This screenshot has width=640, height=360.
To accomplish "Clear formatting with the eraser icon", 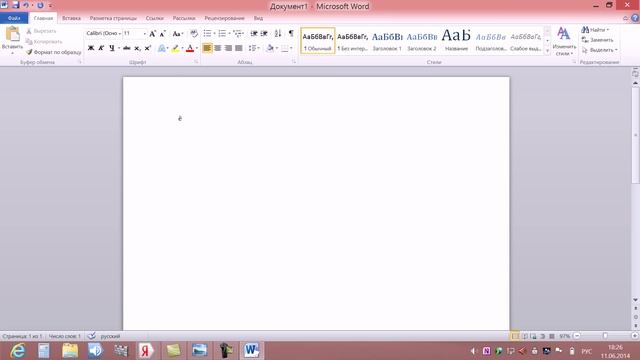I will [x=194, y=33].
